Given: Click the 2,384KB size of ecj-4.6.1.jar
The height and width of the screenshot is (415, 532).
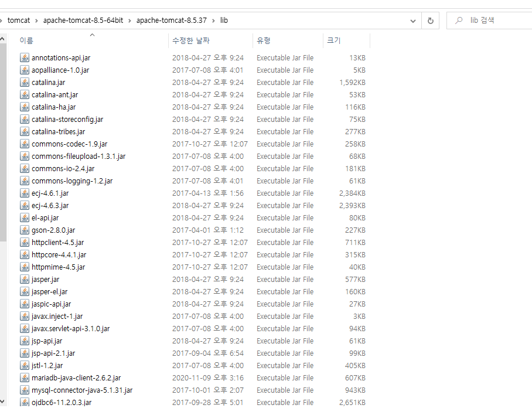Looking at the screenshot, I should (x=352, y=193).
